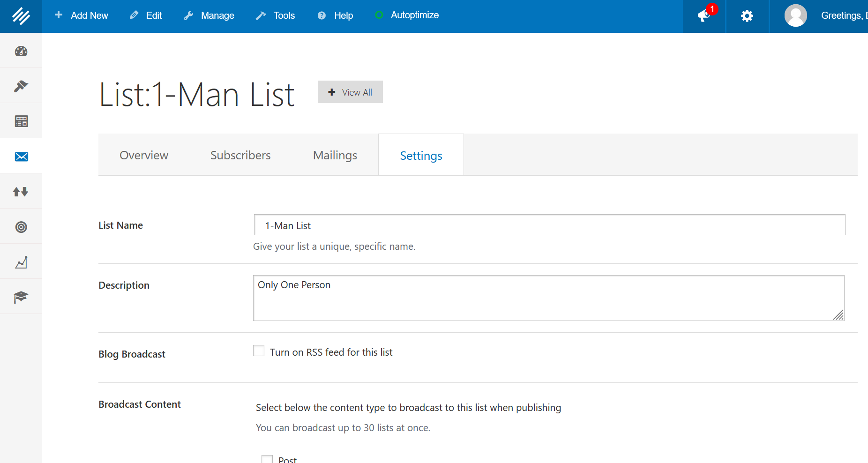Click into the List Name text field
Viewport: 868px width, 463px height.
click(549, 225)
